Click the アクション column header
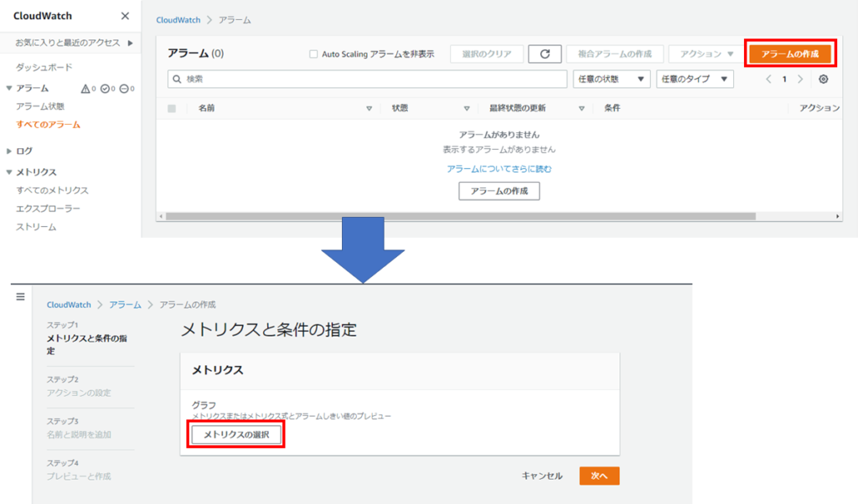Screen dimensions: 858x504 point(819,108)
